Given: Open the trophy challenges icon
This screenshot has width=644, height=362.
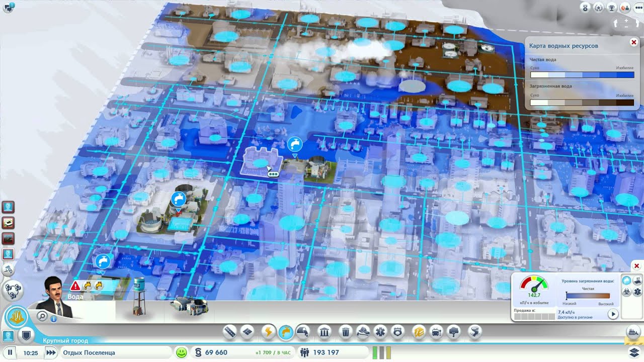Looking at the screenshot, I should [x=612, y=7].
